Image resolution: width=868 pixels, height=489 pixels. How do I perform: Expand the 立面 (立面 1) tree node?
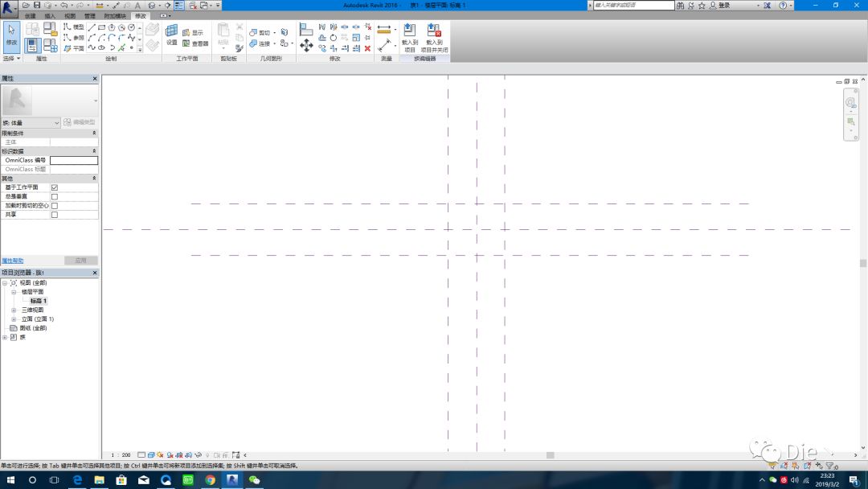coord(14,319)
